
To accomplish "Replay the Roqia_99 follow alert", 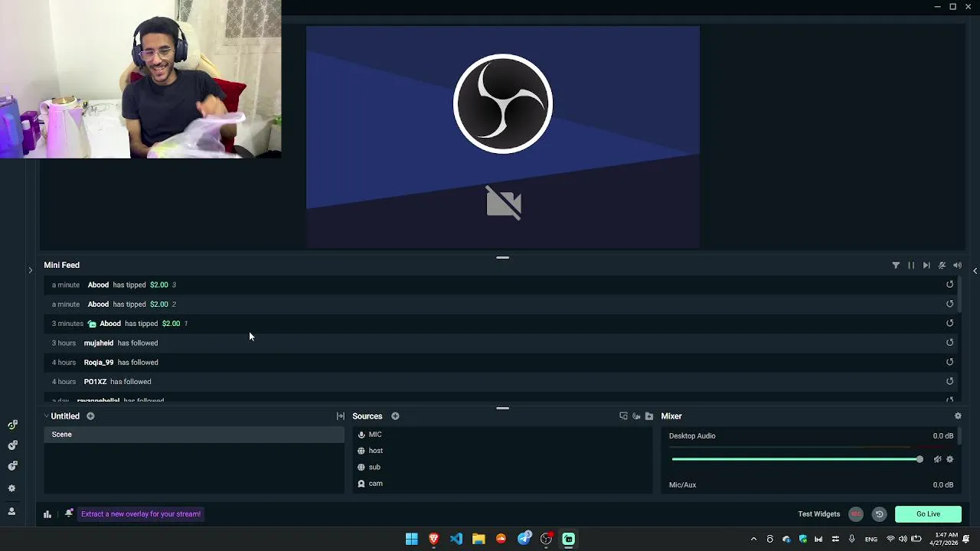I will click(x=949, y=362).
